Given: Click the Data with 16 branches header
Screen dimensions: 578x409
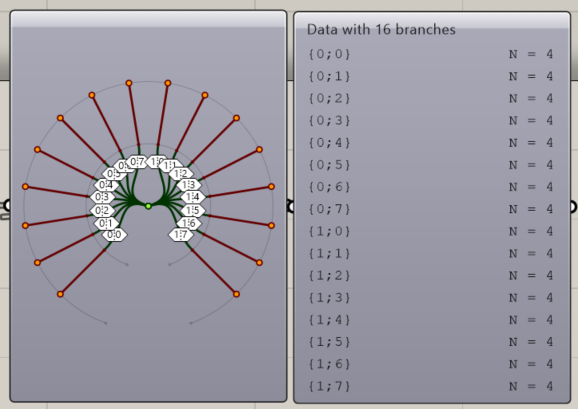Looking at the screenshot, I should pyautogui.click(x=381, y=29).
